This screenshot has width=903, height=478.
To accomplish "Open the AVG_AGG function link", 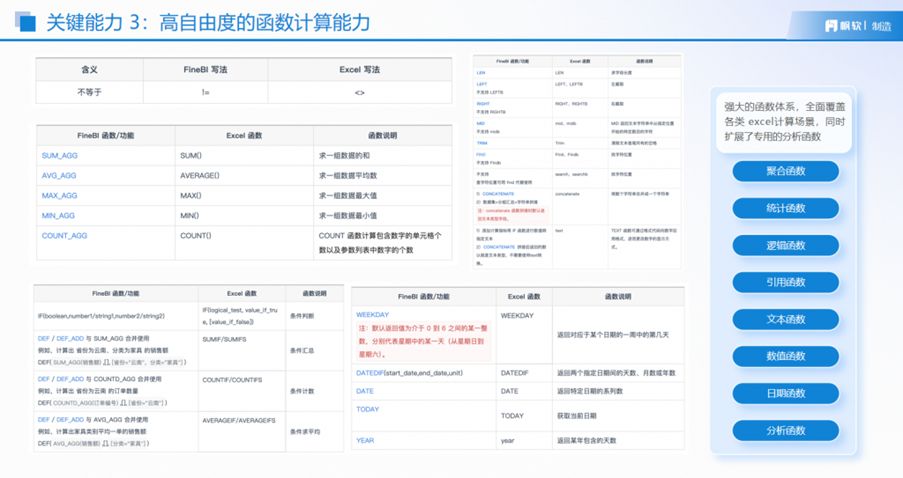I will point(59,176).
